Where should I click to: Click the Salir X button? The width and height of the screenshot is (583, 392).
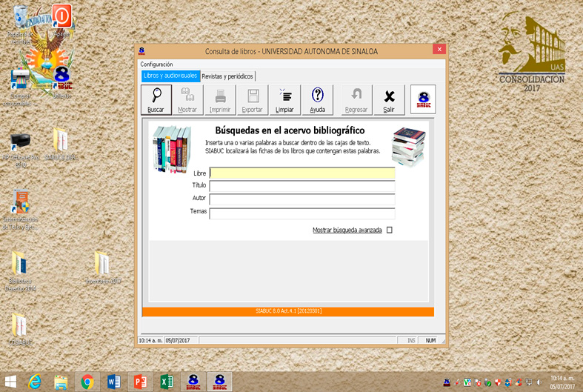[389, 100]
